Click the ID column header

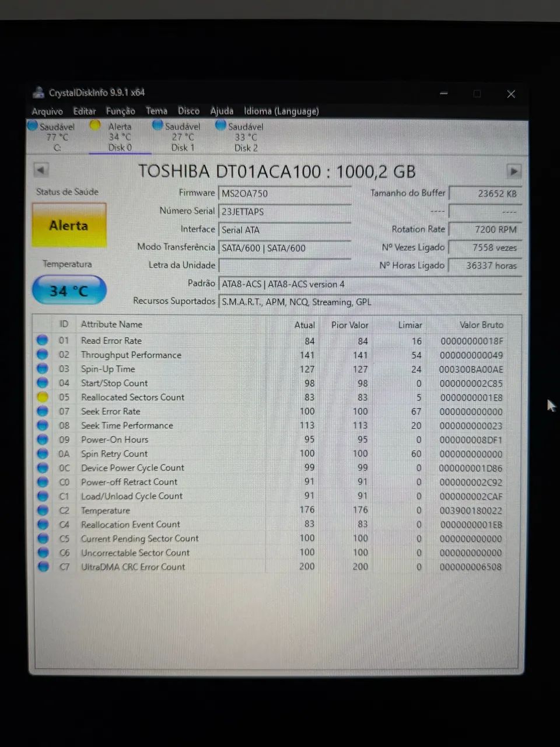click(64, 324)
